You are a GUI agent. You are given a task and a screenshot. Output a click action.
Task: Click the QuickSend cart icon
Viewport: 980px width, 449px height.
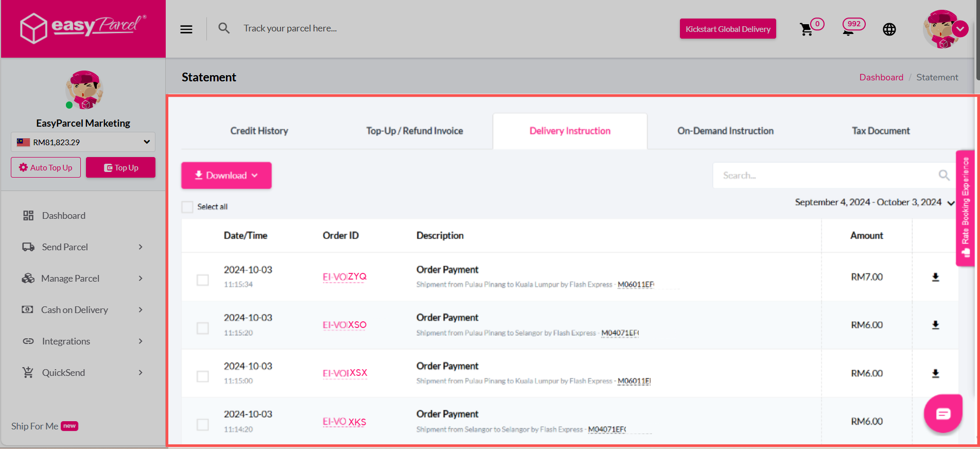28,372
